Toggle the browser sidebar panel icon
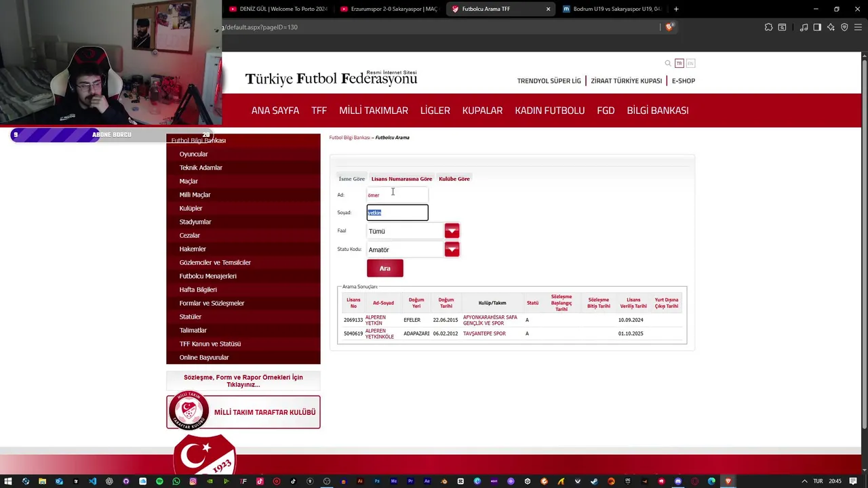The image size is (868, 488). [x=817, y=27]
